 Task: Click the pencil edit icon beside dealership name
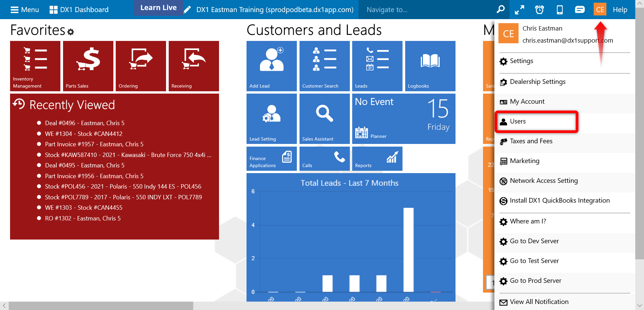pyautogui.click(x=187, y=10)
